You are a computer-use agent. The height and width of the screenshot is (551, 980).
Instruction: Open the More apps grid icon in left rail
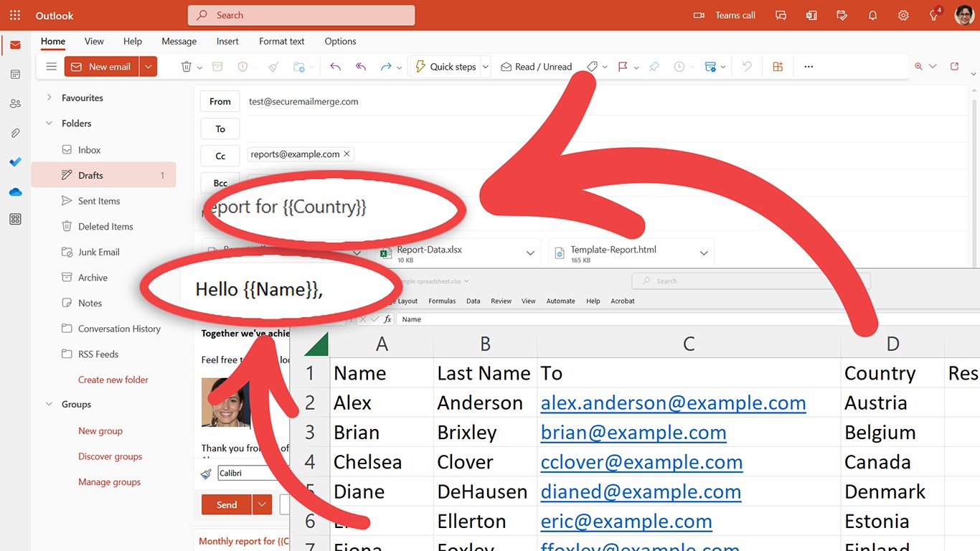click(x=15, y=220)
